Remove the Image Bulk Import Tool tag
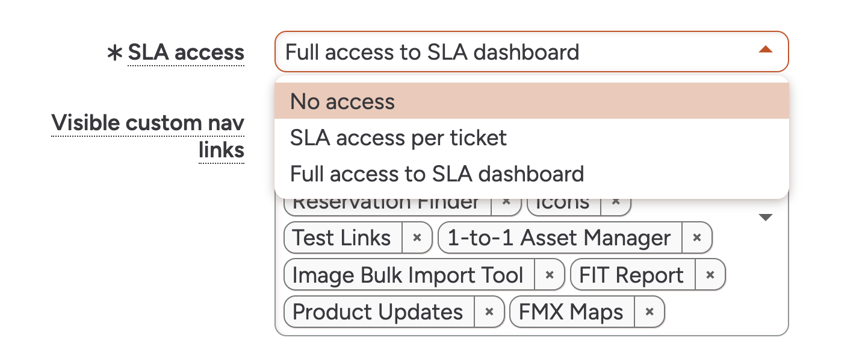The height and width of the screenshot is (352, 868). tap(549, 275)
